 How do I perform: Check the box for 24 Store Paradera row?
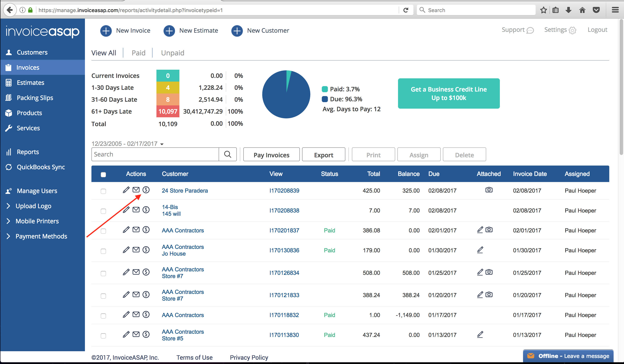[103, 191]
